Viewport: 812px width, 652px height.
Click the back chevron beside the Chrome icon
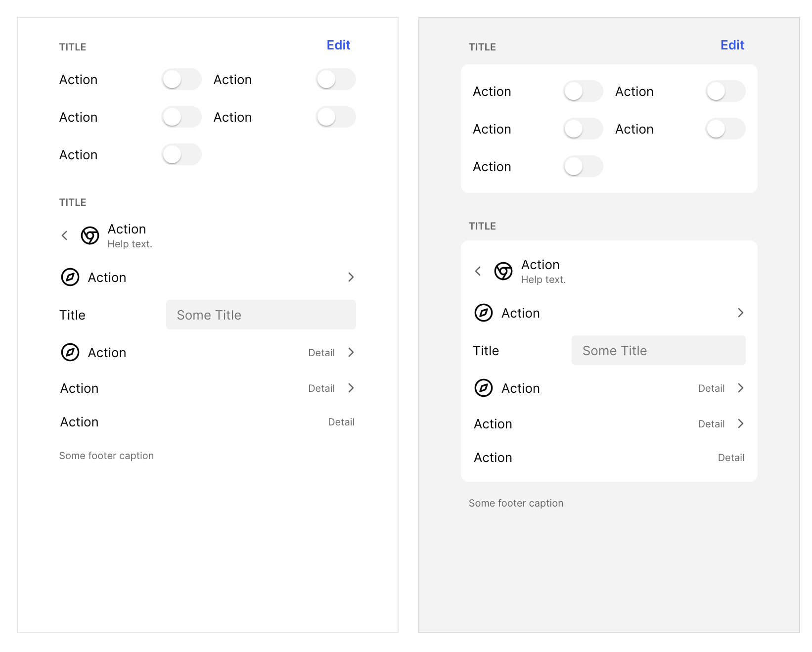(x=64, y=235)
